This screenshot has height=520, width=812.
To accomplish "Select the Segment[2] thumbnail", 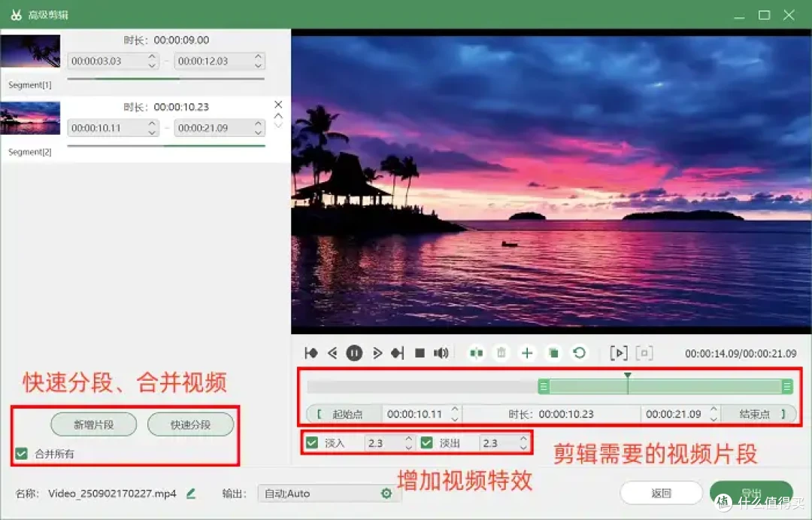I will tap(31, 117).
